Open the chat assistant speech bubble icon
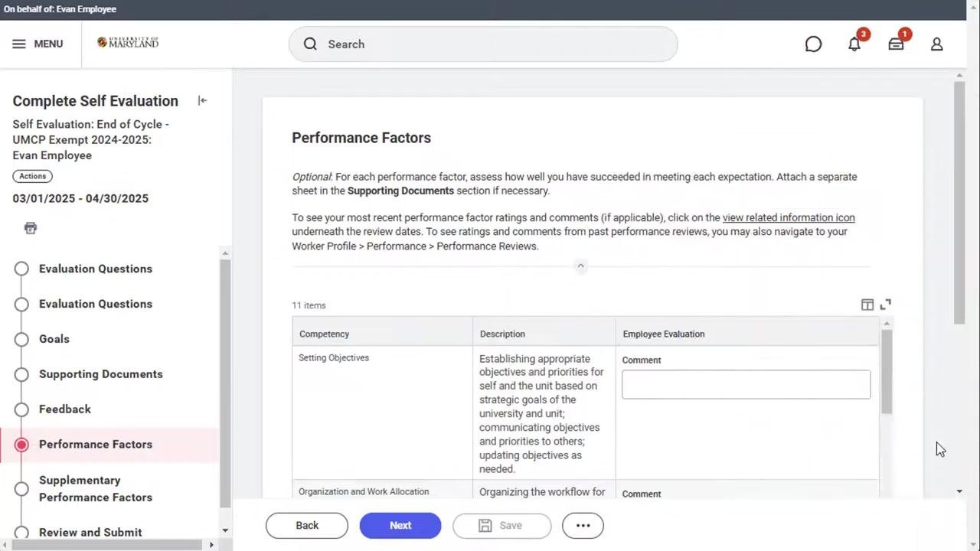The image size is (980, 551). (813, 44)
